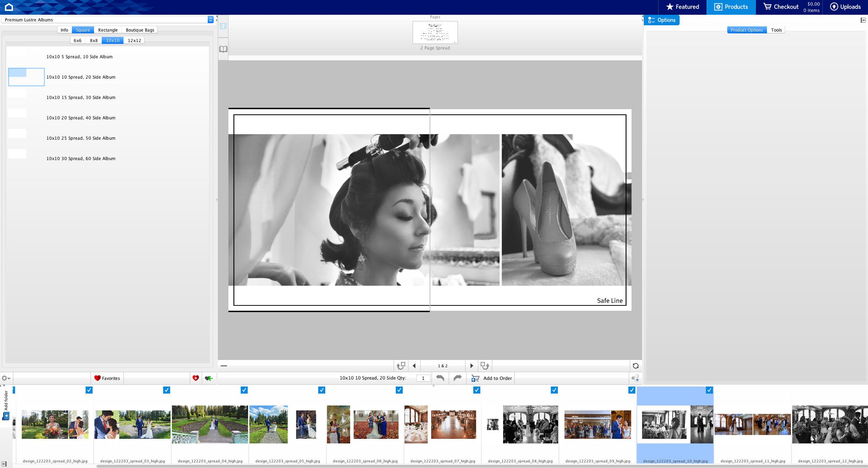Switch to Product Options tab

tap(747, 30)
